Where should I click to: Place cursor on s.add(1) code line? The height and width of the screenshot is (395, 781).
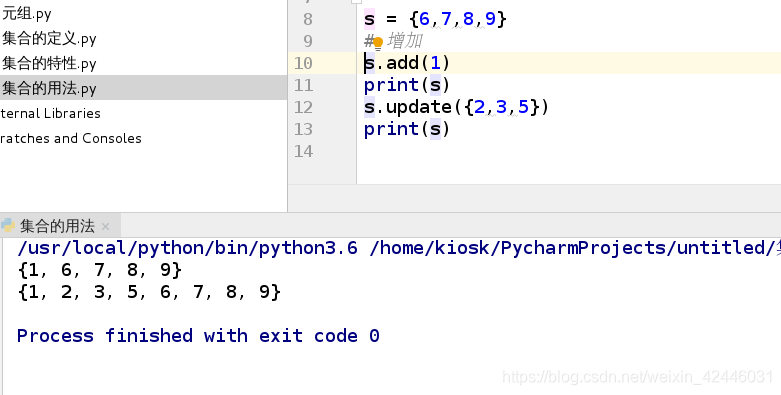click(407, 63)
